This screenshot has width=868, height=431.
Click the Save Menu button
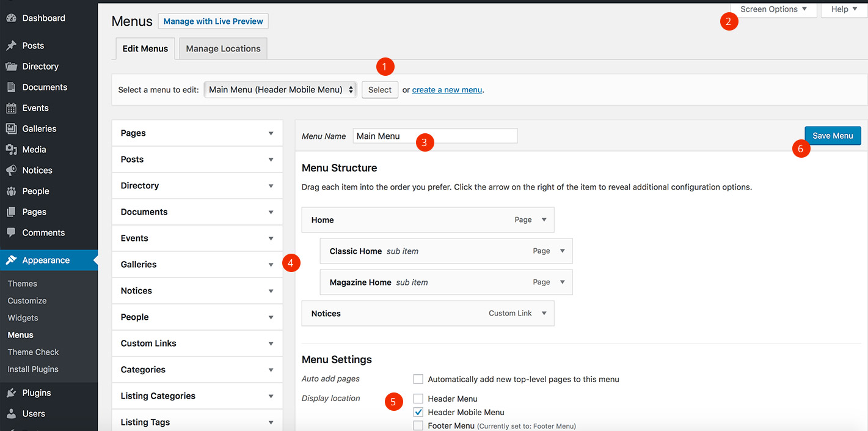click(x=832, y=136)
